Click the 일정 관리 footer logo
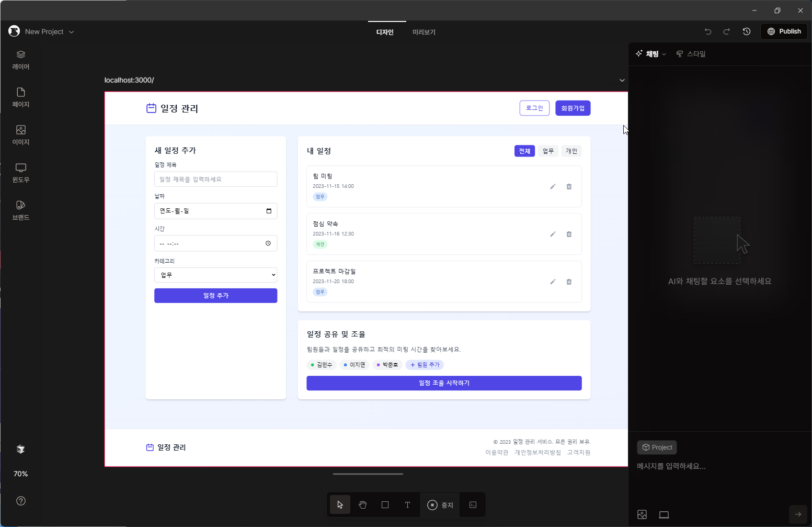 coord(166,447)
